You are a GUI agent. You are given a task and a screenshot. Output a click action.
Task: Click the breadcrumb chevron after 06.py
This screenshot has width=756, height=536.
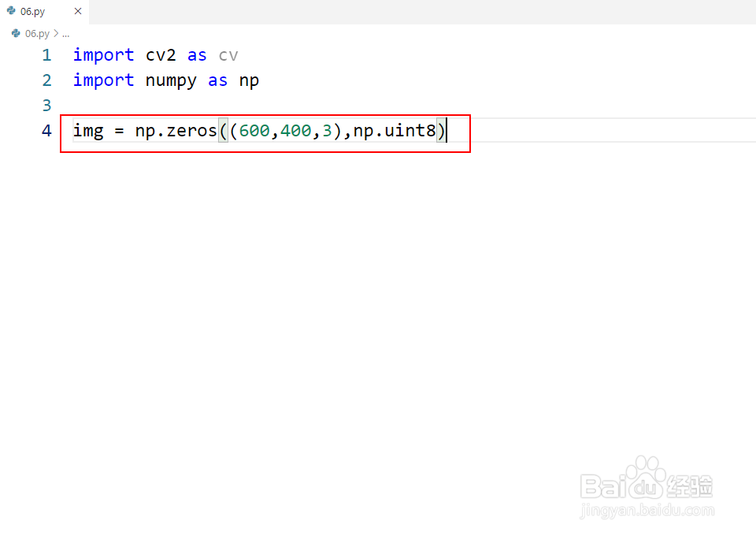pyautogui.click(x=56, y=33)
